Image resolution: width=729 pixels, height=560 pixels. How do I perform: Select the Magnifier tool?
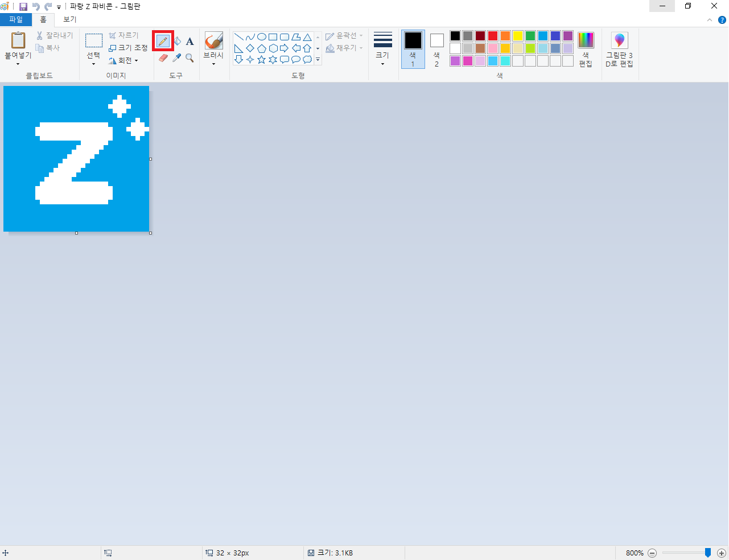click(x=190, y=58)
